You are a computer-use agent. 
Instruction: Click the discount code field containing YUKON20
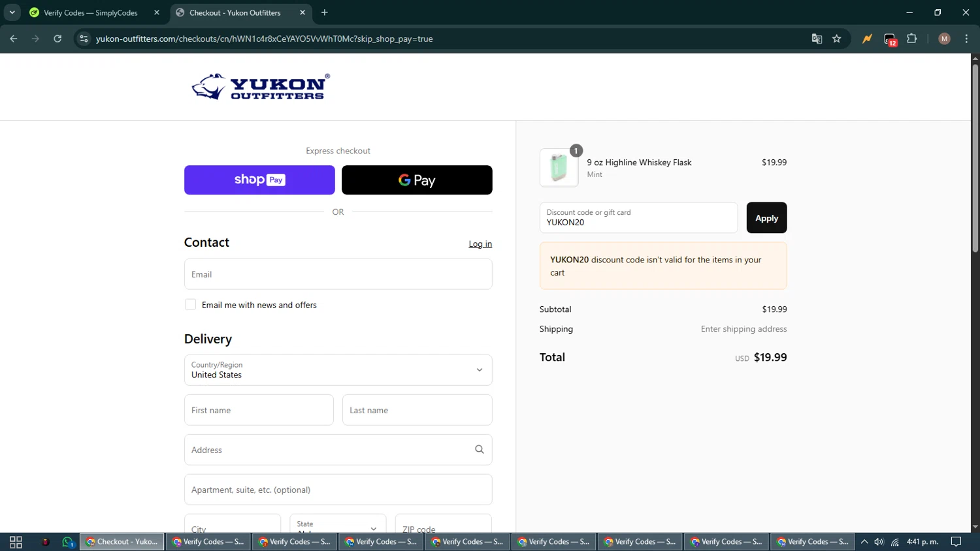tap(638, 217)
